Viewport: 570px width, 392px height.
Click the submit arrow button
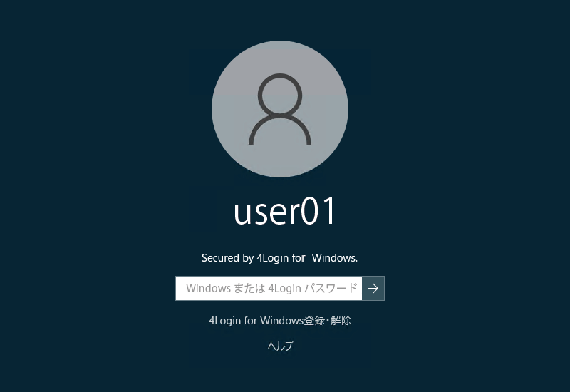pos(373,289)
